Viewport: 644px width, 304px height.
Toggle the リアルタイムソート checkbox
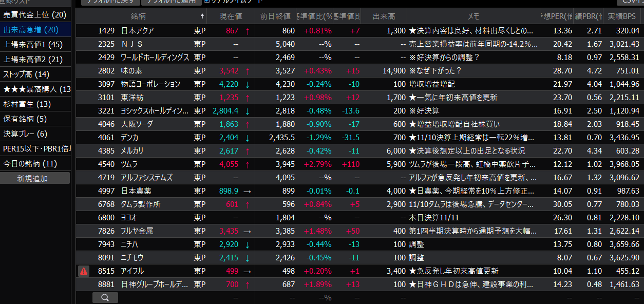click(x=206, y=1)
